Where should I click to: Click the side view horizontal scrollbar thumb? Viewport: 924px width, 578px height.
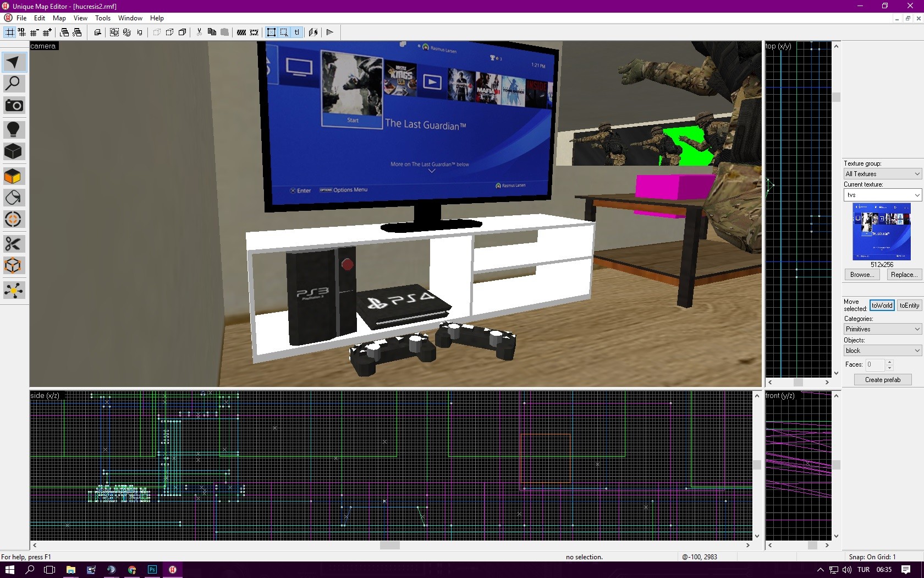pos(390,546)
